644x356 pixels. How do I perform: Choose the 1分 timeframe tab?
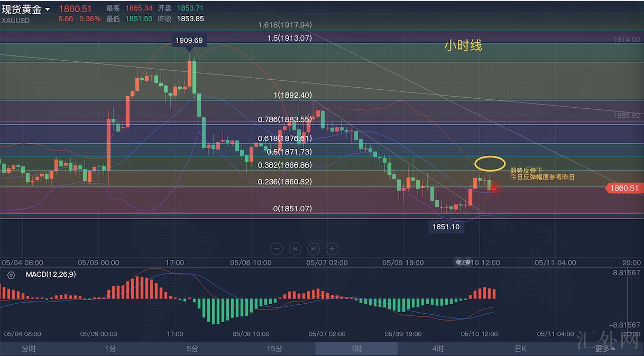coord(111,349)
